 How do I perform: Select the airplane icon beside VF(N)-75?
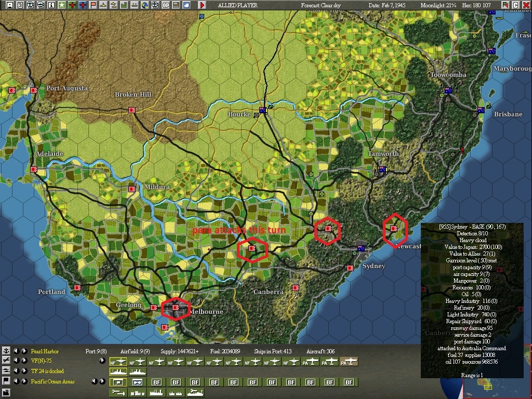point(6,361)
